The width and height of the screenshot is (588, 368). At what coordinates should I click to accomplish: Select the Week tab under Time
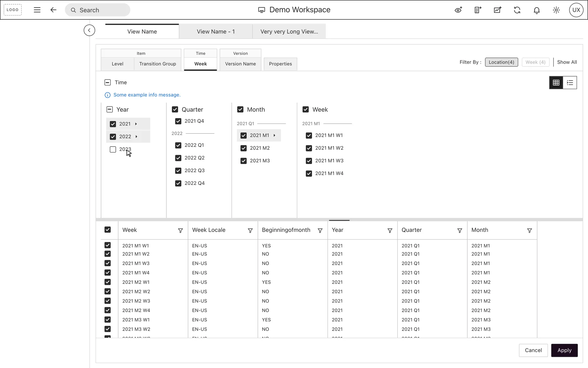coord(200,64)
